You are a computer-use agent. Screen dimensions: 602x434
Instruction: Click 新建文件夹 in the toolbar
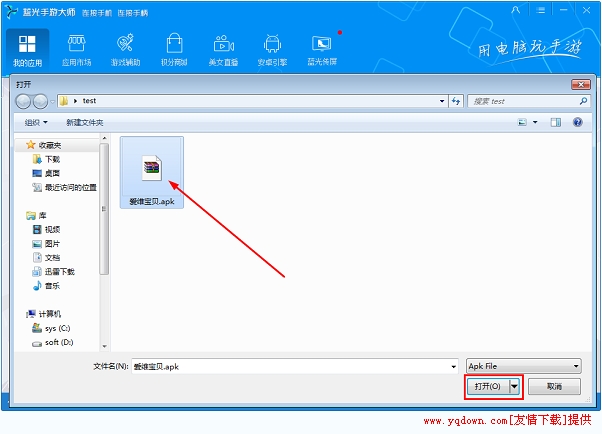click(84, 122)
